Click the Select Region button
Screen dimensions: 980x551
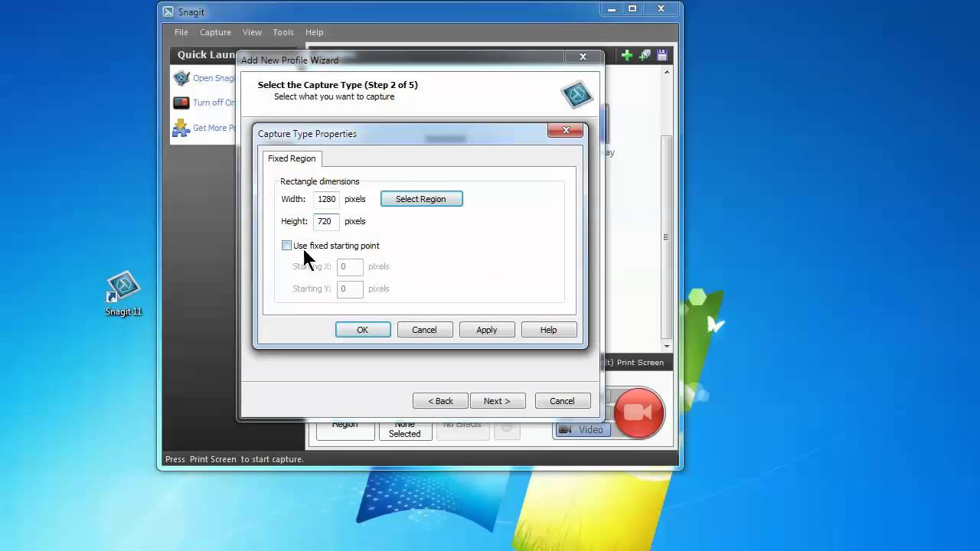[422, 199]
